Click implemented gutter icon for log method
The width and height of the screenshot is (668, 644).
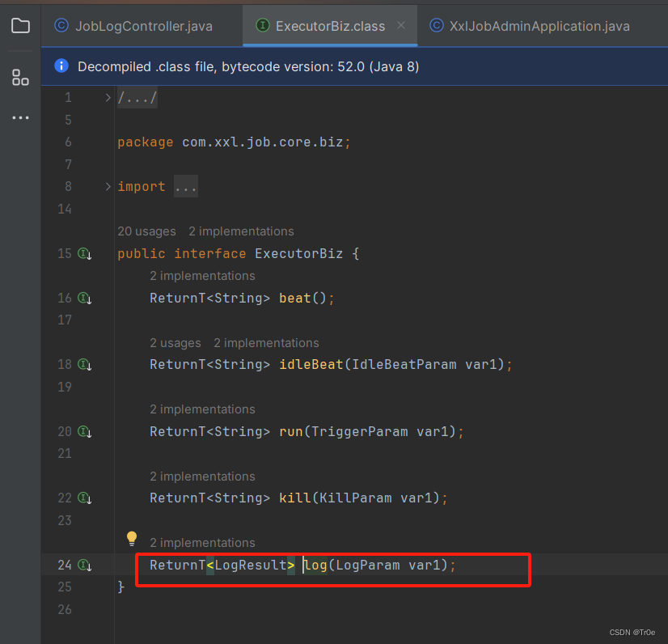click(x=84, y=566)
